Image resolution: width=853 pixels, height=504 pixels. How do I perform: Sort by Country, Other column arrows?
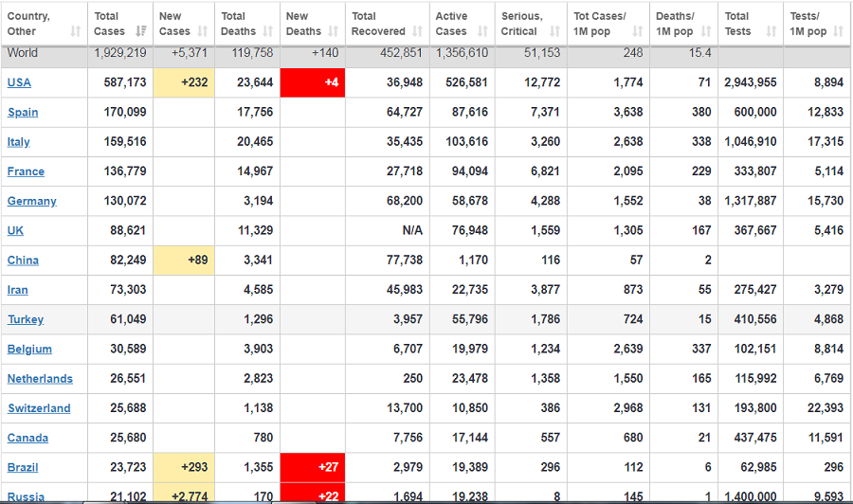76,31
